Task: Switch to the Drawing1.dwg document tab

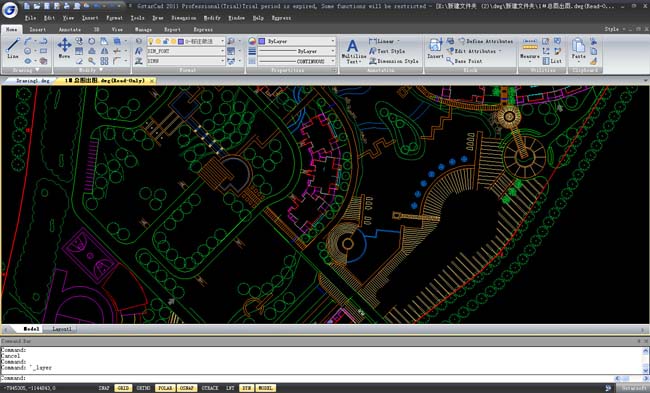Action: 33,80
